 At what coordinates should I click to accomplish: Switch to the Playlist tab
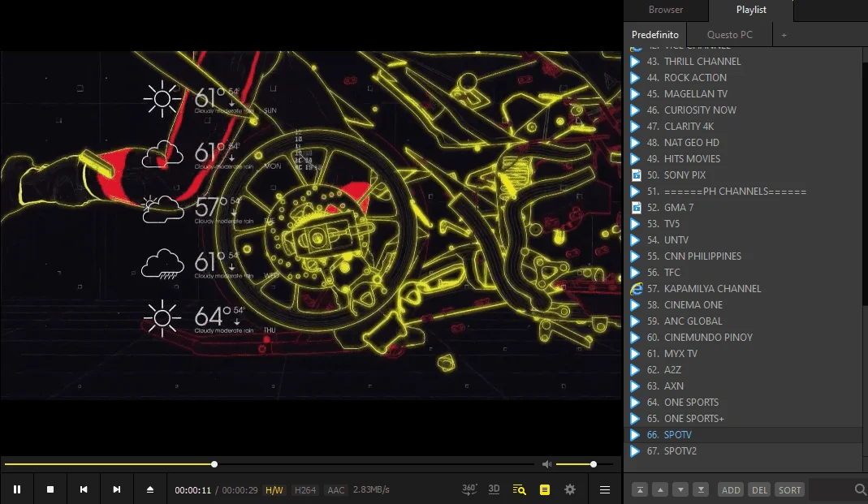click(x=751, y=10)
